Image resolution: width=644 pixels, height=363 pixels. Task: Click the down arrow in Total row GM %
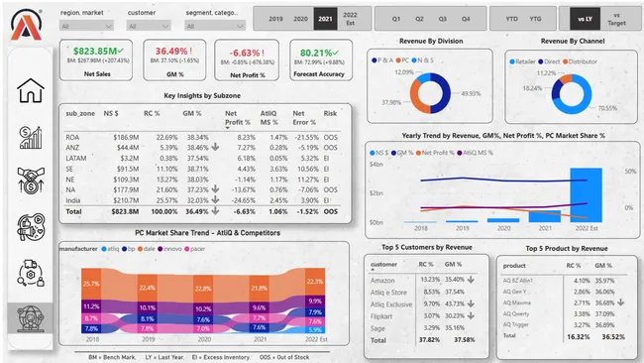point(215,211)
